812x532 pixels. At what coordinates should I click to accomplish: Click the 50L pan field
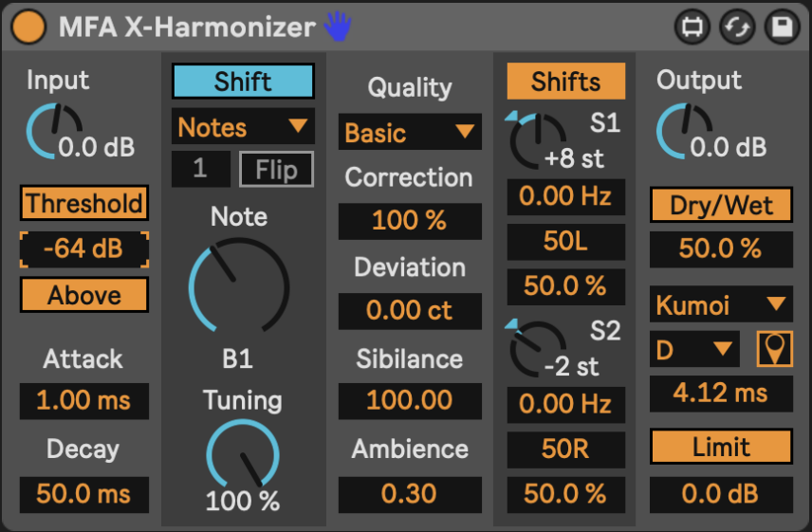pos(566,242)
